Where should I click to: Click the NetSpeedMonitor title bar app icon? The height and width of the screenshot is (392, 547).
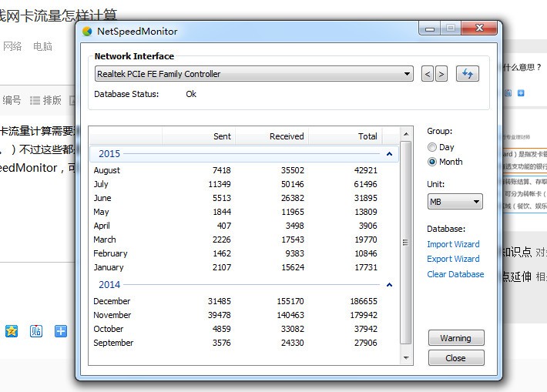click(x=87, y=32)
